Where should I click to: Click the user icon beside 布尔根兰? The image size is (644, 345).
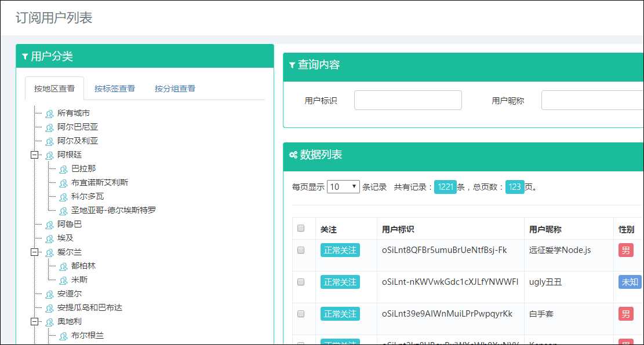point(63,336)
